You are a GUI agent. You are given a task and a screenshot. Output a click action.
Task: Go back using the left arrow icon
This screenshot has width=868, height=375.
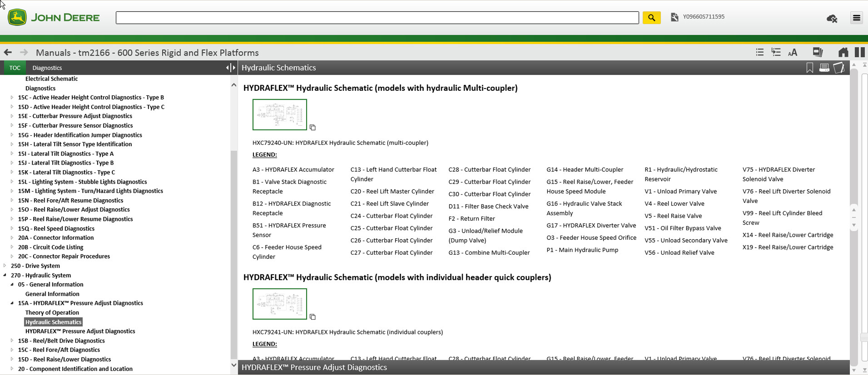pyautogui.click(x=8, y=53)
